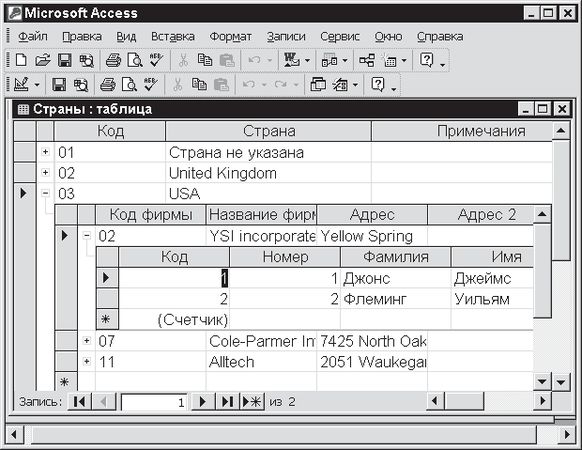Click the Print Preview icon in second toolbar
The height and width of the screenshot is (450, 582).
click(129, 84)
